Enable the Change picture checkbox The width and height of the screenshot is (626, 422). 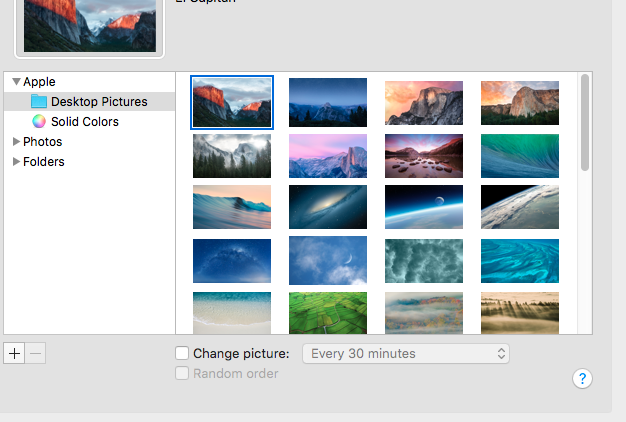182,353
